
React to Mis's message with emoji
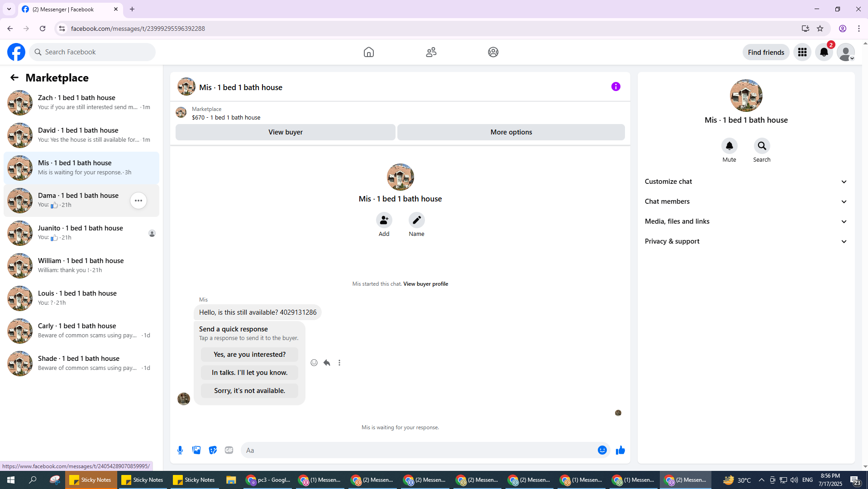click(x=314, y=363)
